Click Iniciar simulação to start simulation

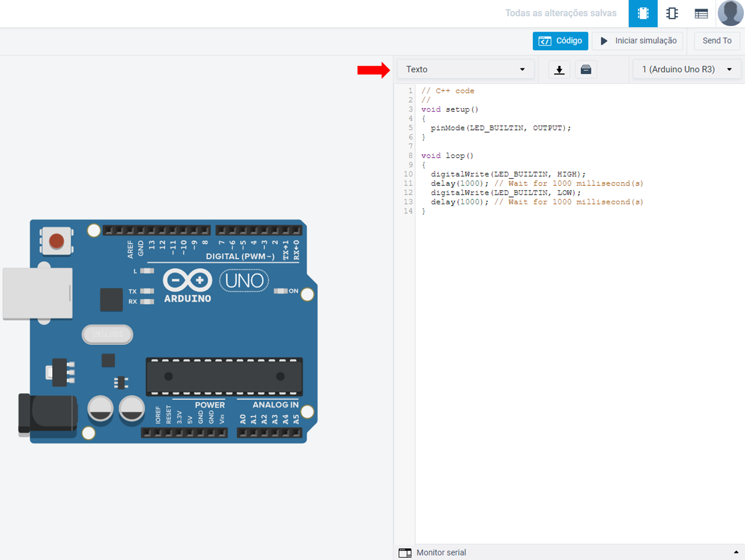pyautogui.click(x=637, y=41)
